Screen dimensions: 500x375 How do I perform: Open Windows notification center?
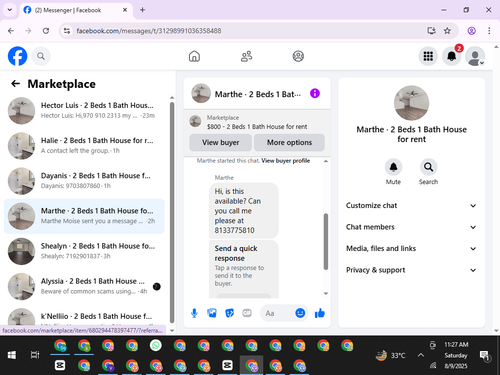tap(484, 356)
